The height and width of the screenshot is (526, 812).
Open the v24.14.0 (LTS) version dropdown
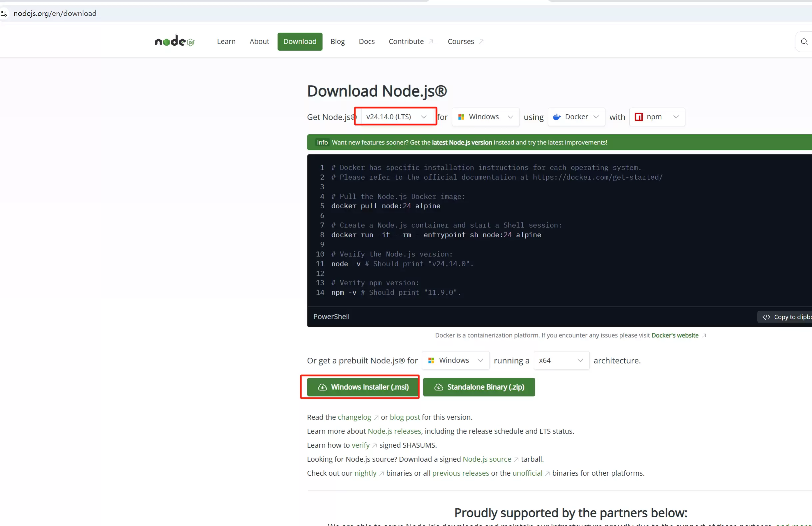pos(396,117)
